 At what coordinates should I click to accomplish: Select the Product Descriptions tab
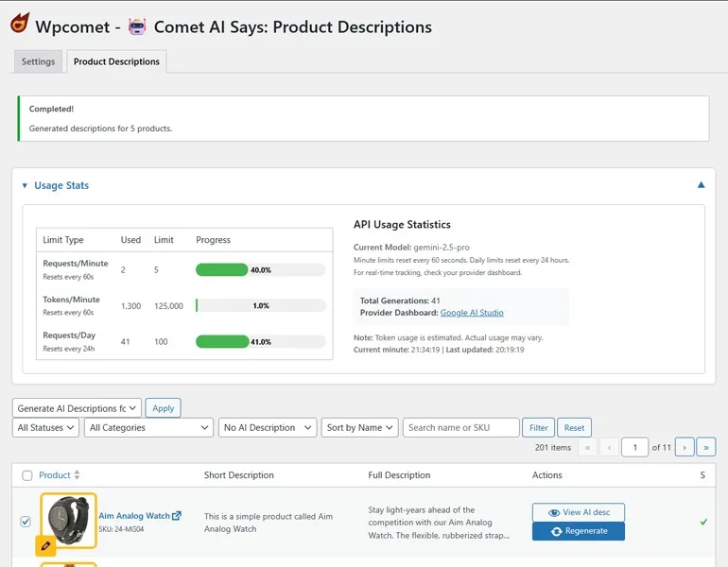116,61
